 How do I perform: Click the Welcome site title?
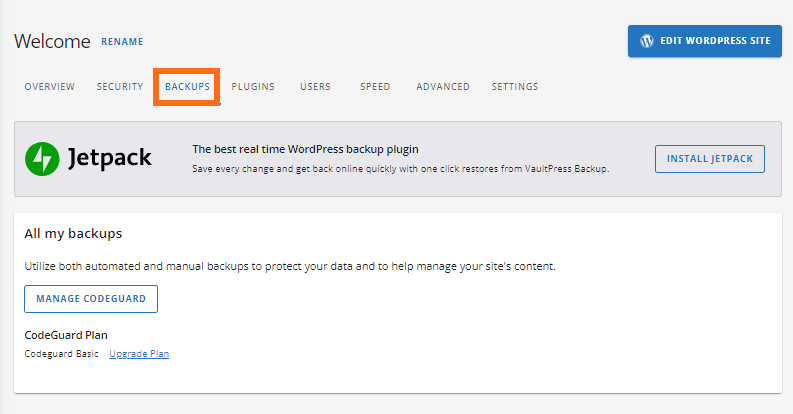[x=52, y=41]
